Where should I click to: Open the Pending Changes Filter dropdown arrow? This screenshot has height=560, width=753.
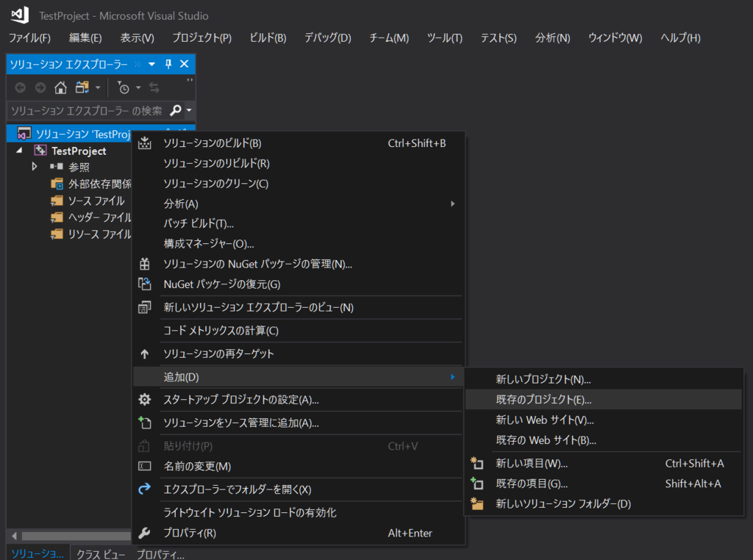[138, 87]
